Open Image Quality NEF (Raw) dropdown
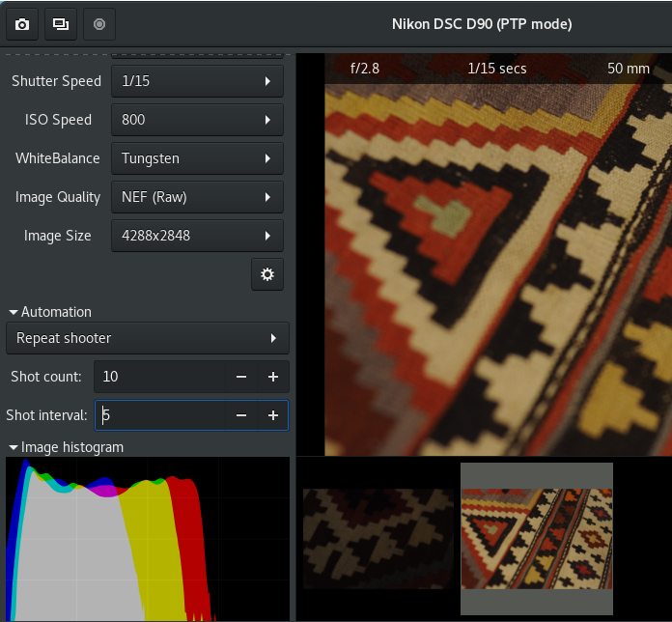672x622 pixels. [x=197, y=197]
